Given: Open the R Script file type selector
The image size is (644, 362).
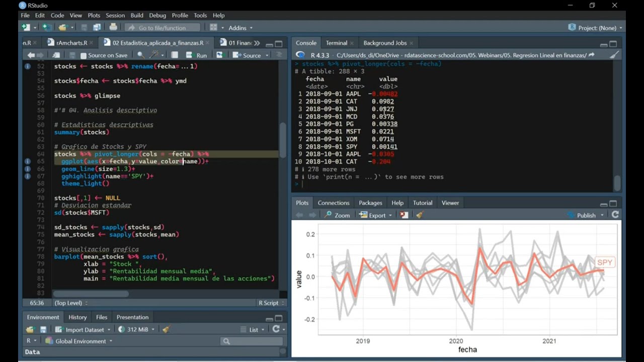Looking at the screenshot, I should 272,303.
